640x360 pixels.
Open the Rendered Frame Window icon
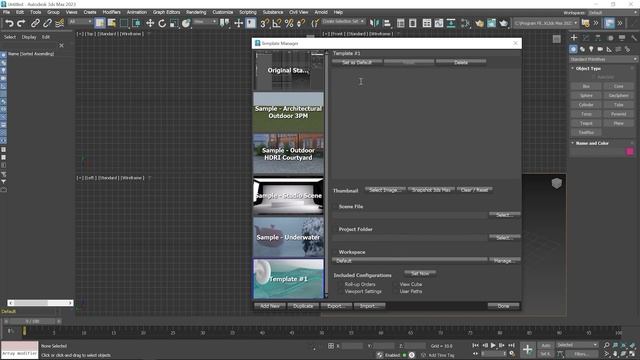(491, 23)
